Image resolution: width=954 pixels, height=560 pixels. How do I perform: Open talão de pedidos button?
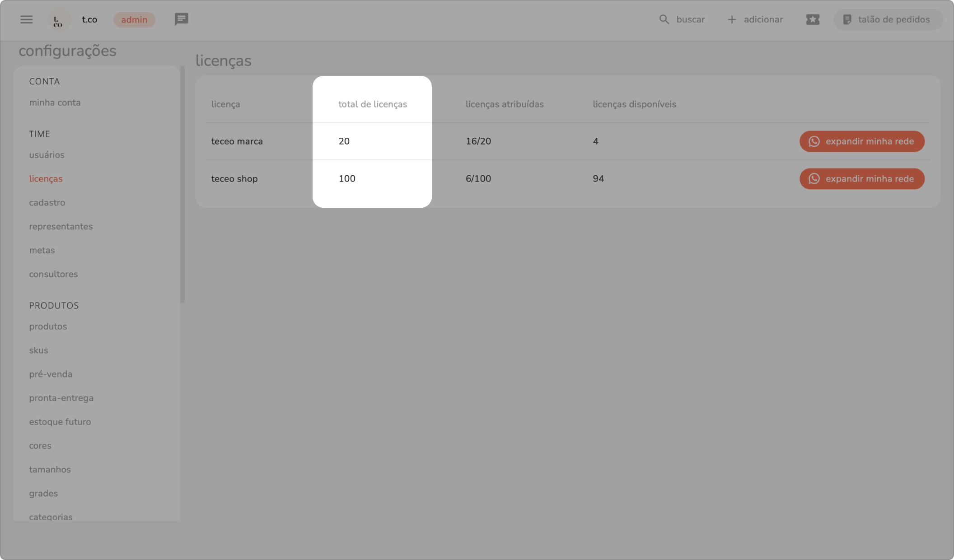(x=887, y=19)
